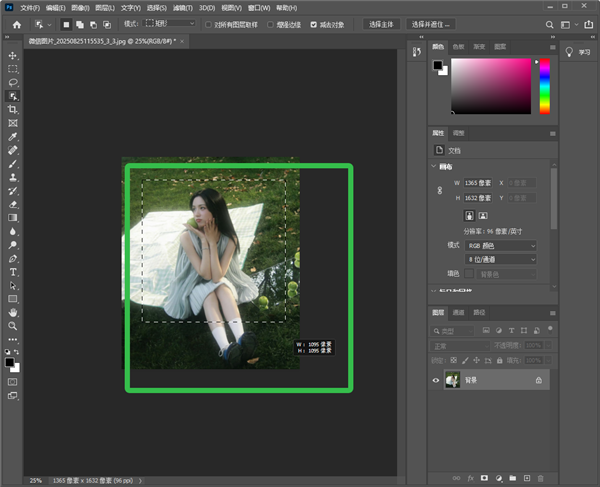Open the RGB 颜色 mode dropdown
Image resolution: width=600 pixels, height=487 pixels.
(x=502, y=245)
